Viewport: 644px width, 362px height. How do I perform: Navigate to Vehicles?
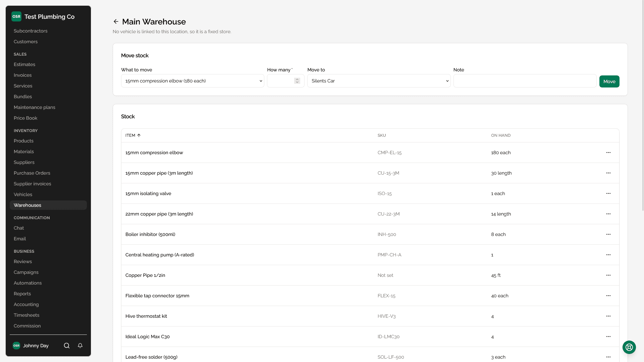coord(23,194)
